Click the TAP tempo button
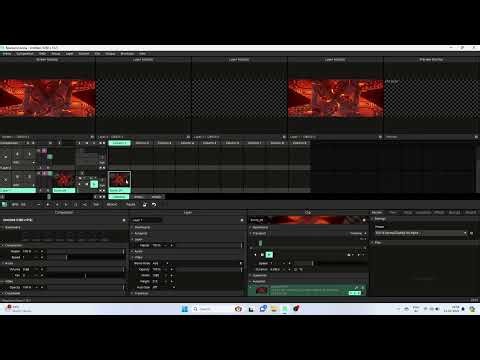 pos(96,204)
